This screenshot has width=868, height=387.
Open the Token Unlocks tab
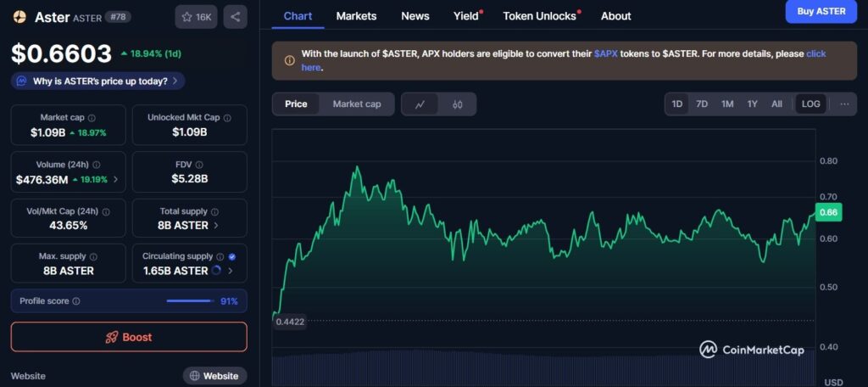(541, 16)
